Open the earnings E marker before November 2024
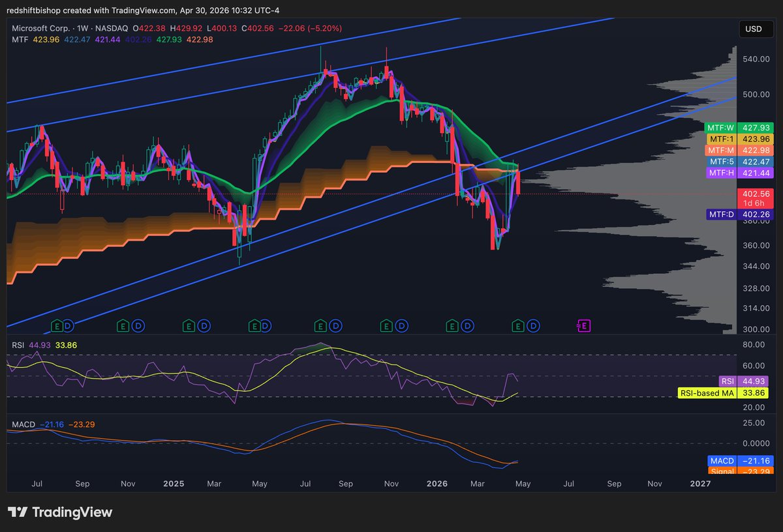The image size is (783, 532). pos(123,325)
